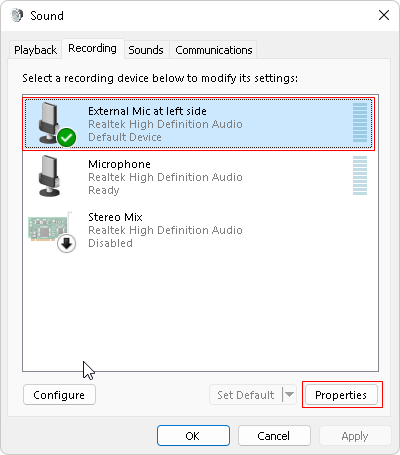This screenshot has width=400, height=455.
Task: Click the External Mic level meter bars
Action: coord(360,122)
